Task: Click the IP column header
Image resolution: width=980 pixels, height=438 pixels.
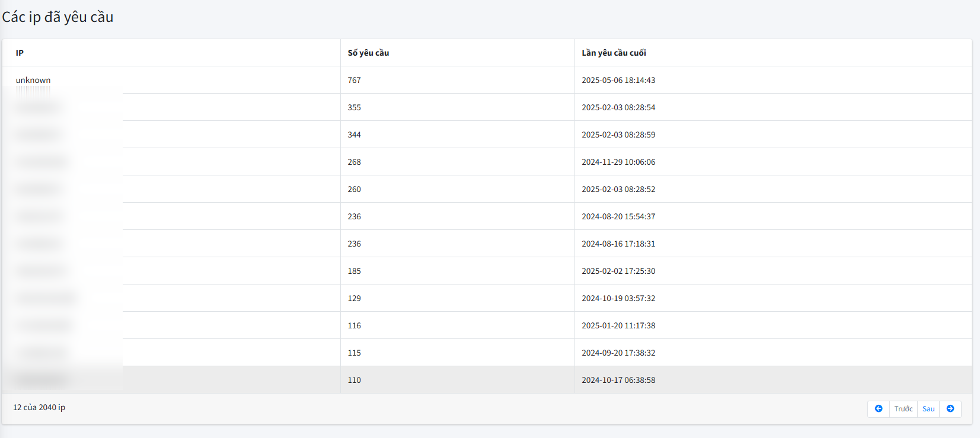Action: [20, 53]
